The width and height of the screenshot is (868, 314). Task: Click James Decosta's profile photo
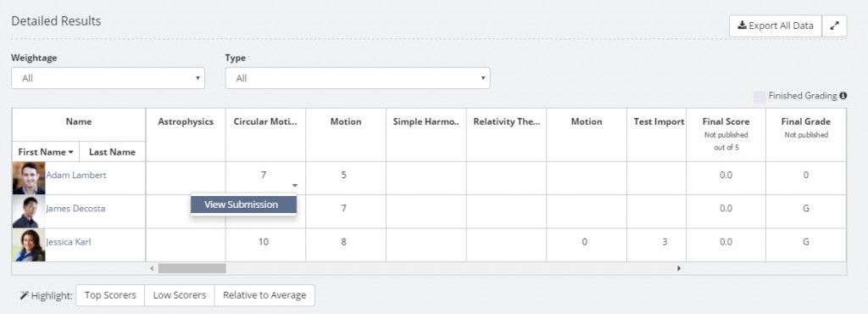[x=26, y=211]
